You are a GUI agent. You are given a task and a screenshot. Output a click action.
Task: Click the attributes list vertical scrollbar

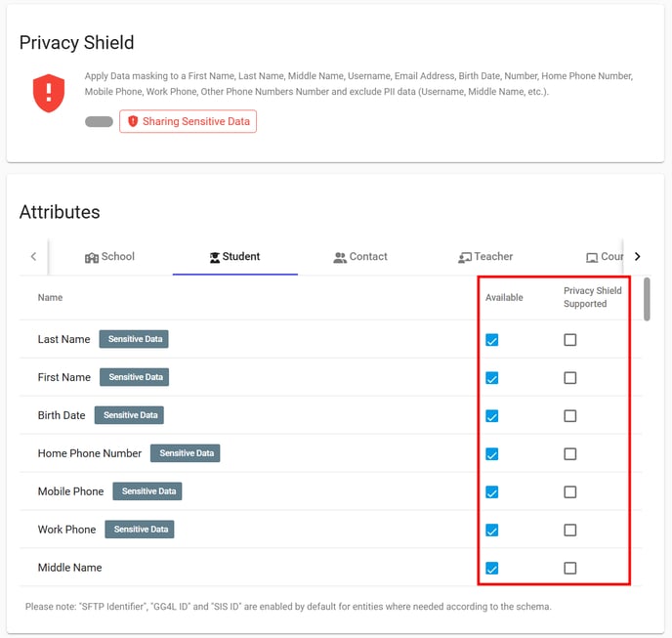[x=647, y=299]
